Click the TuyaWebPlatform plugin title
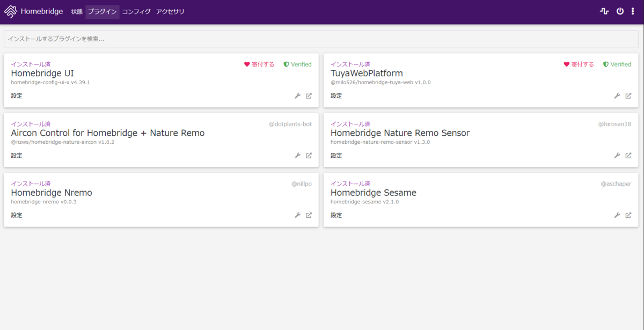The height and width of the screenshot is (330, 644). pyautogui.click(x=367, y=74)
